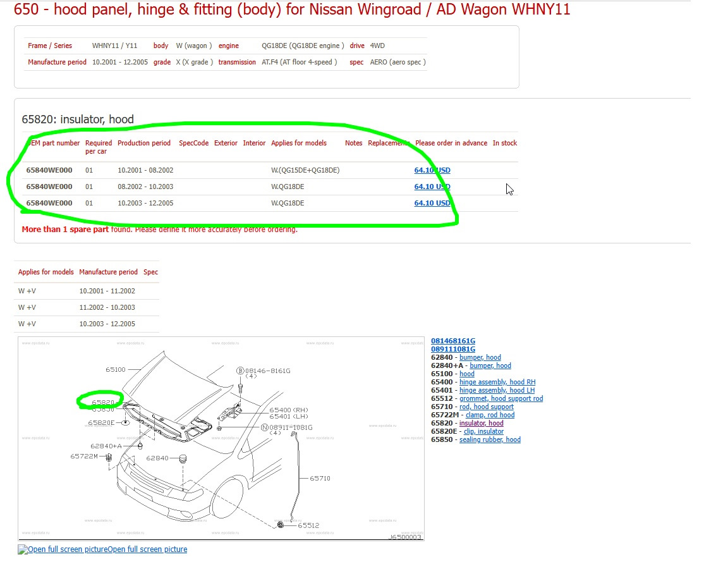Click 65400 (RH) label in the diagram
Viewport: 728px width, 564px height.
[x=288, y=410]
